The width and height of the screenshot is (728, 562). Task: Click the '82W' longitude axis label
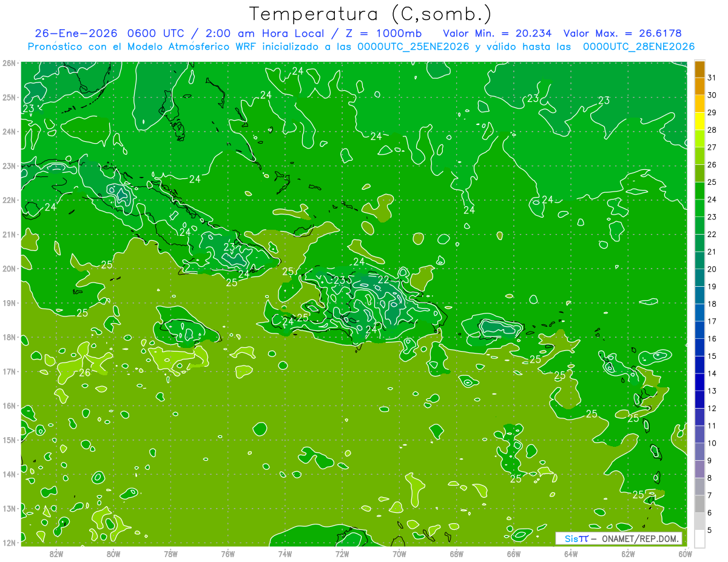[x=56, y=554]
